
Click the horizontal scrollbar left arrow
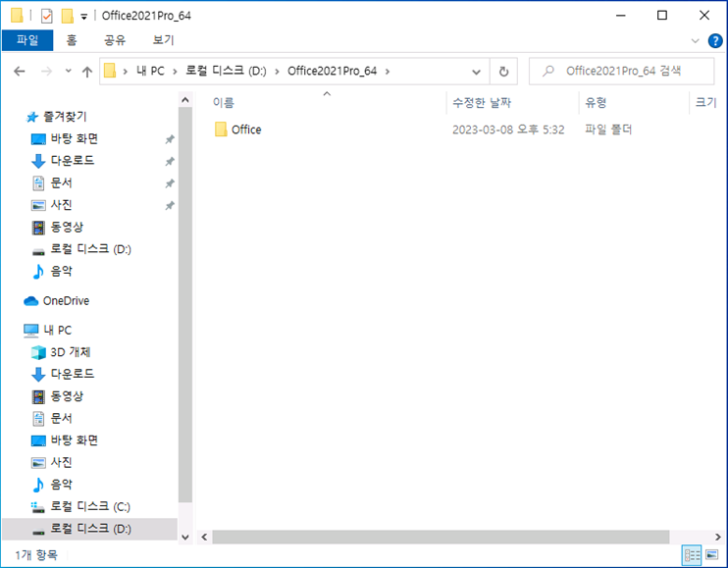click(x=204, y=537)
